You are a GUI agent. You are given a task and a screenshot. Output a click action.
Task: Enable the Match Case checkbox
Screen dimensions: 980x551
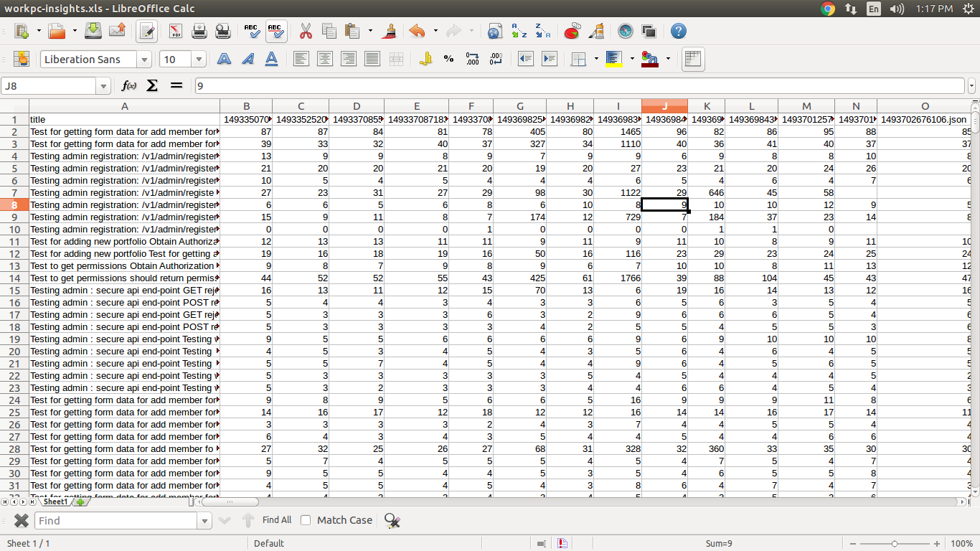[306, 520]
